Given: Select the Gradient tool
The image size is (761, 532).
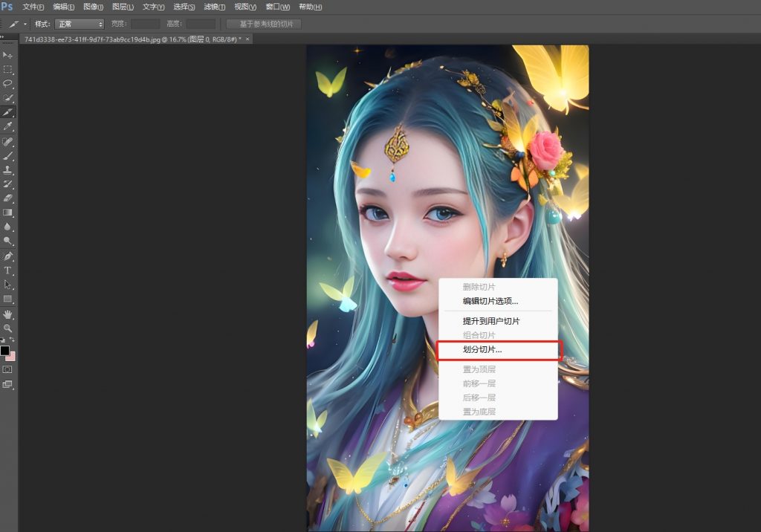Looking at the screenshot, I should (7, 212).
